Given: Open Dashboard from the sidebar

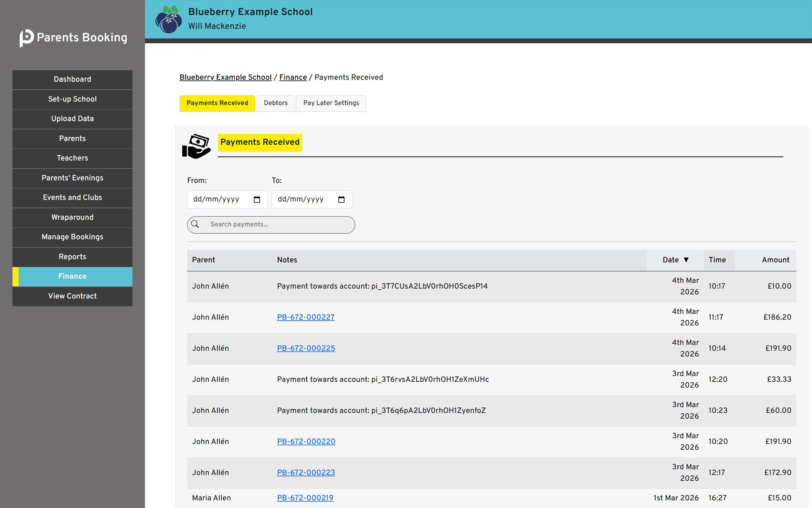Looking at the screenshot, I should 72,80.
